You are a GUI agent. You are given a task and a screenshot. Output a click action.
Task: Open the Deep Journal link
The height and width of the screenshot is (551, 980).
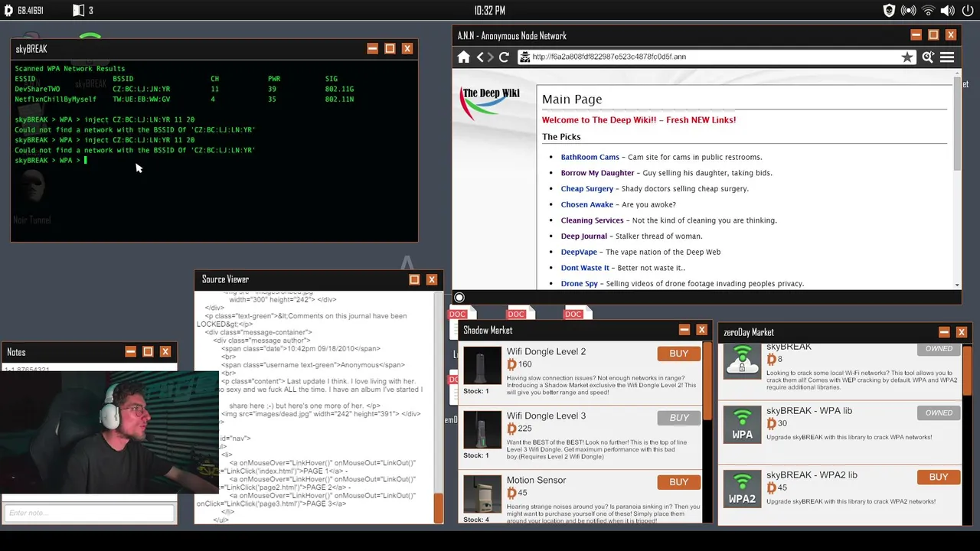click(583, 236)
